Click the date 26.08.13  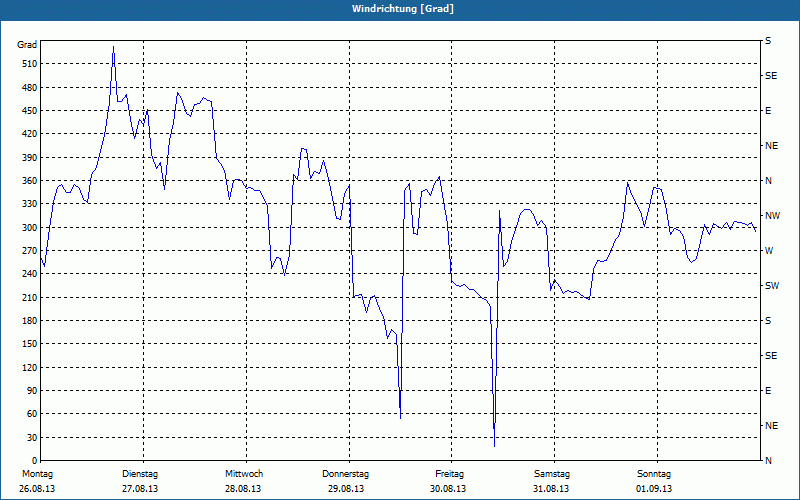coord(37,489)
